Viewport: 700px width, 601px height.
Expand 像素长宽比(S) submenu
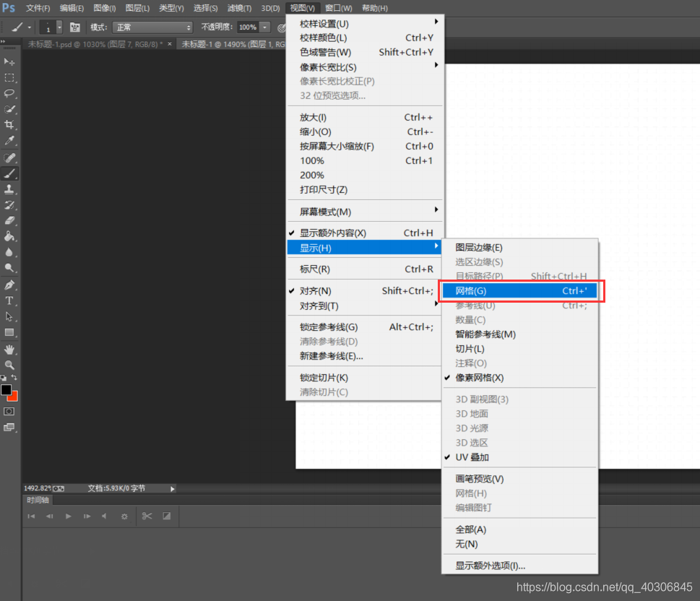coord(364,67)
